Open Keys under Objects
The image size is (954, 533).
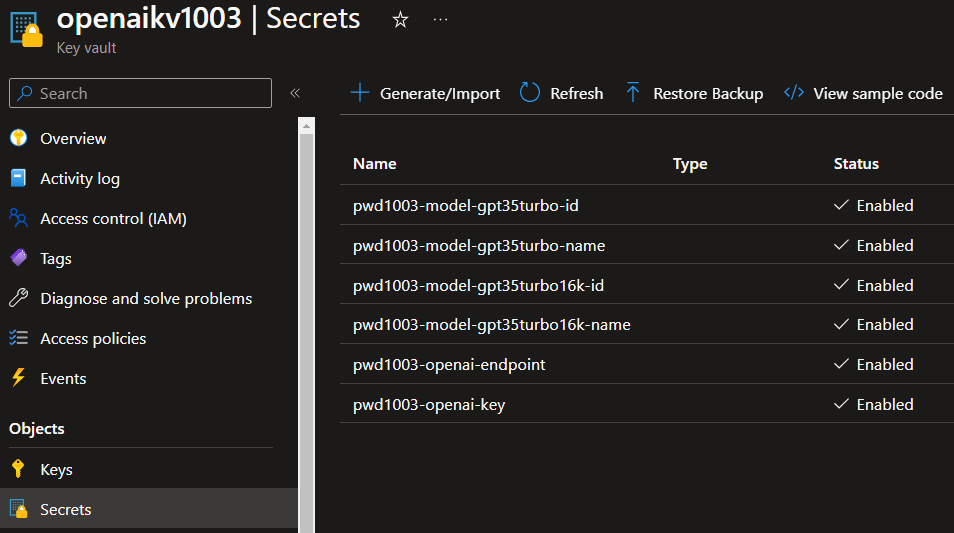pos(57,470)
